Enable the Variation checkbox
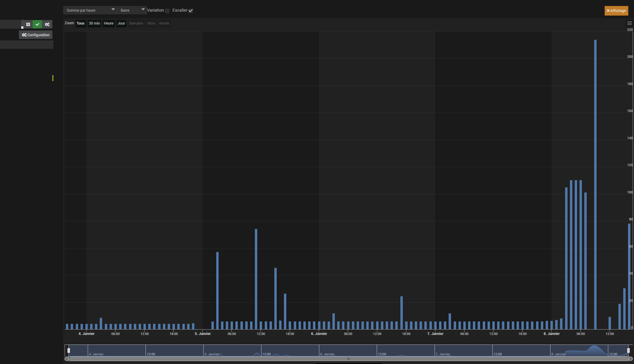This screenshot has height=364, width=634. coord(167,11)
